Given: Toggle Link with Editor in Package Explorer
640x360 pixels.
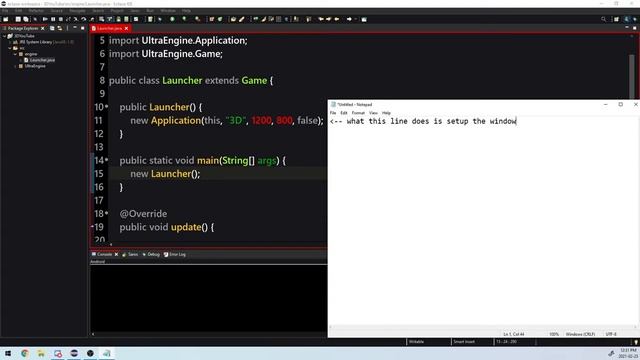Looking at the screenshot, I should pyautogui.click(x=60, y=28).
